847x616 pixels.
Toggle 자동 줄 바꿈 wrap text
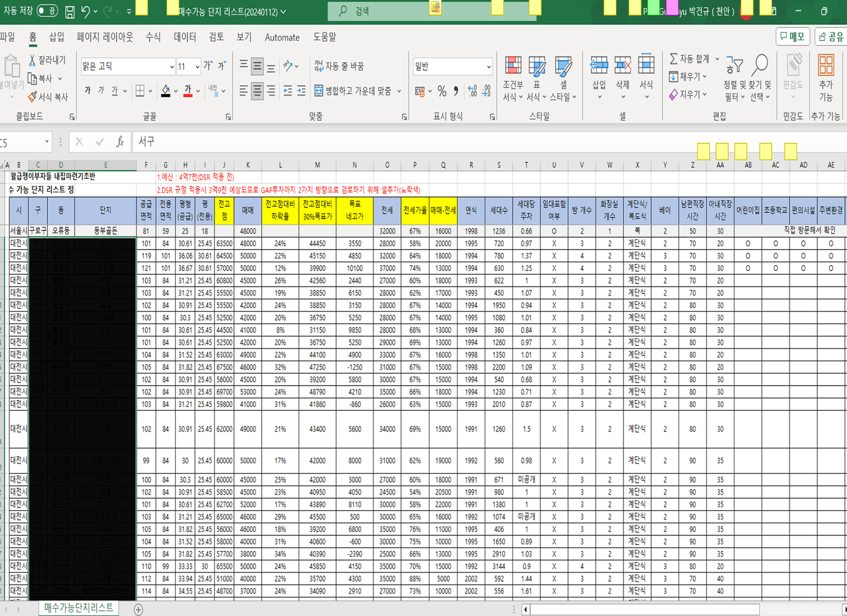pyautogui.click(x=339, y=66)
